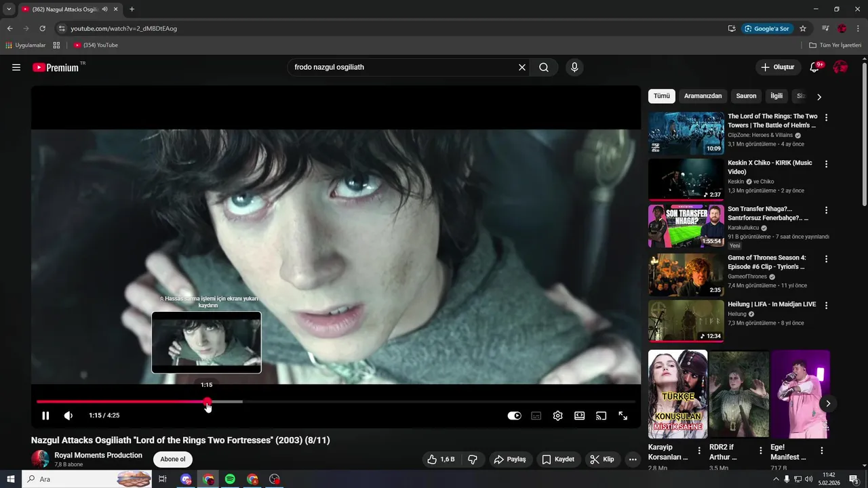Open Uygulamalar apps shortcut
Image resolution: width=868 pixels, height=488 pixels.
tap(25, 45)
